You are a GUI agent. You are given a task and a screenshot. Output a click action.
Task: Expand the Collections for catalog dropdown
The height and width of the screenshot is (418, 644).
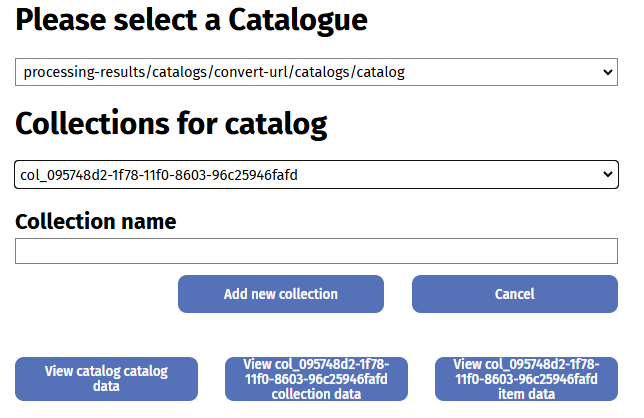[x=316, y=175]
